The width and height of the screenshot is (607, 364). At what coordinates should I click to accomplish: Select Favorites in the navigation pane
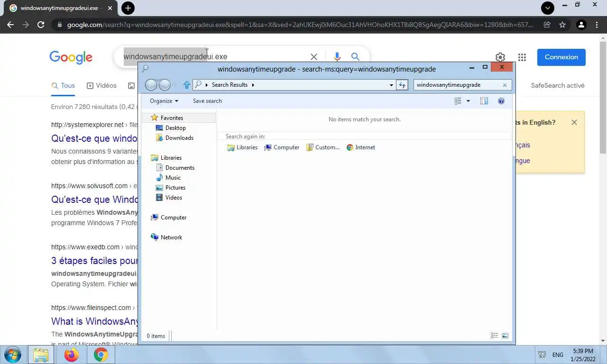click(172, 118)
